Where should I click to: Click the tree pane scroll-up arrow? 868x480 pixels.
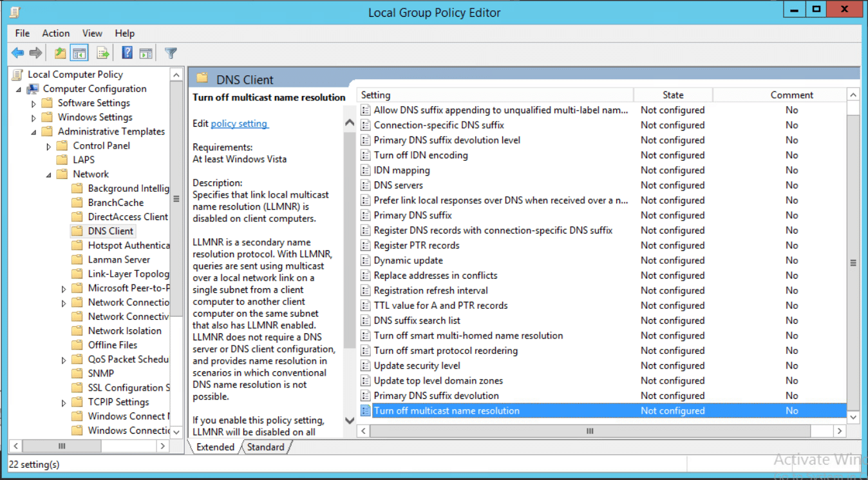coord(176,75)
